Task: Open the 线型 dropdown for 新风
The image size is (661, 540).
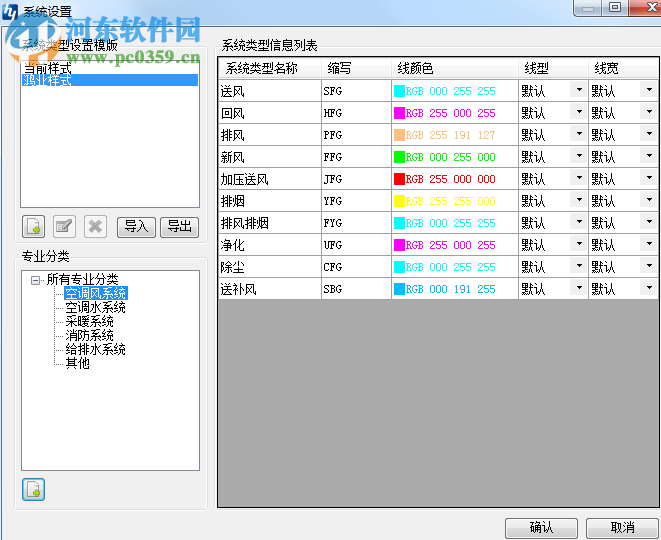Action: pyautogui.click(x=579, y=156)
